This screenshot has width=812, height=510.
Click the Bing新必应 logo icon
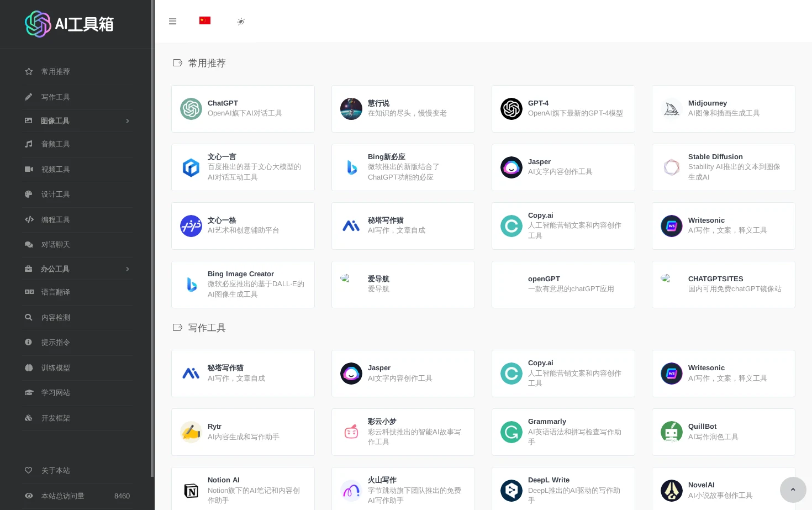351,167
